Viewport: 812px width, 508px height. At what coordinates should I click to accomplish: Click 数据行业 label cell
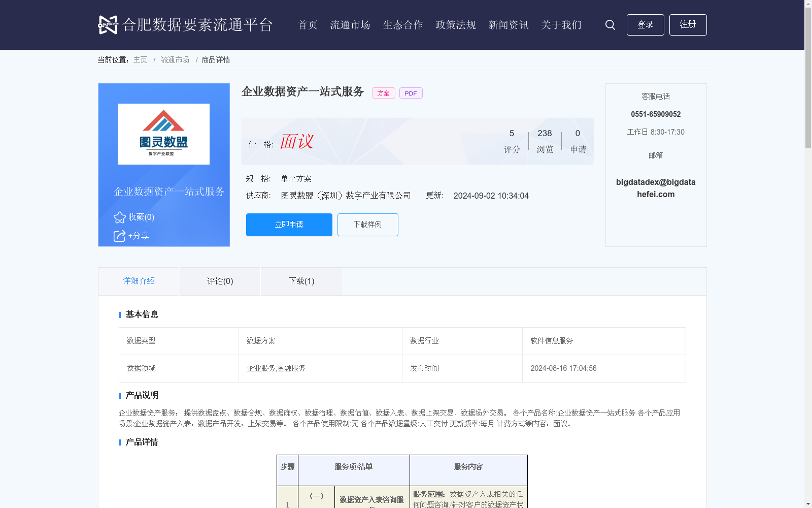pos(462,341)
